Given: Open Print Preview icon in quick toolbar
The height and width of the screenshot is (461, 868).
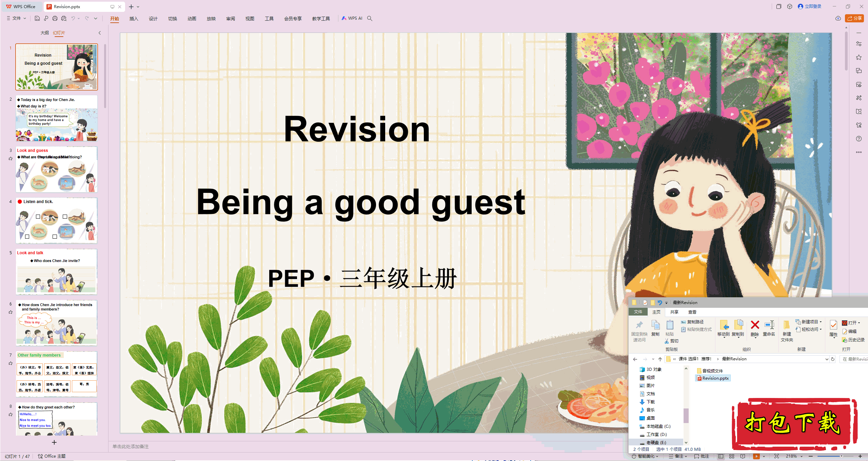Looking at the screenshot, I should [x=64, y=18].
